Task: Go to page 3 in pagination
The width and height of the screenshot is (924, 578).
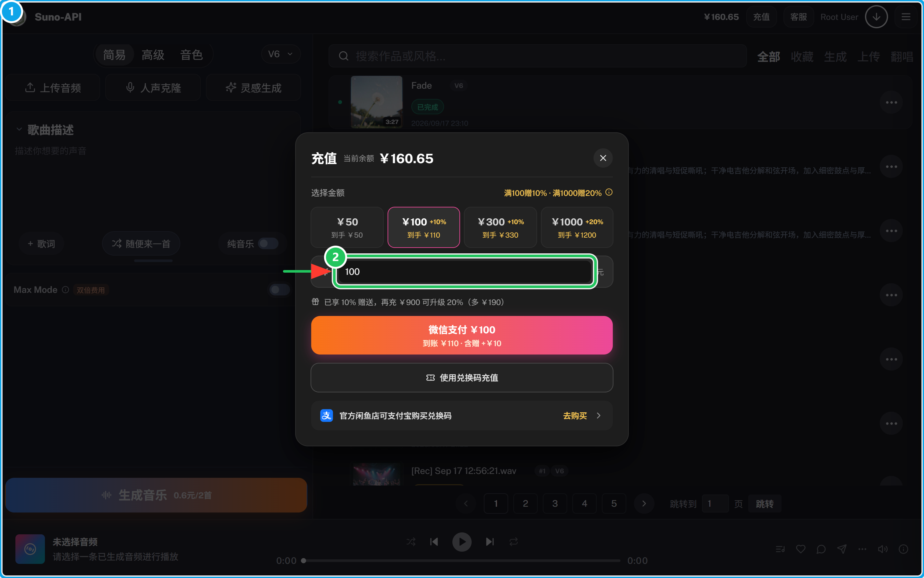Action: click(555, 504)
